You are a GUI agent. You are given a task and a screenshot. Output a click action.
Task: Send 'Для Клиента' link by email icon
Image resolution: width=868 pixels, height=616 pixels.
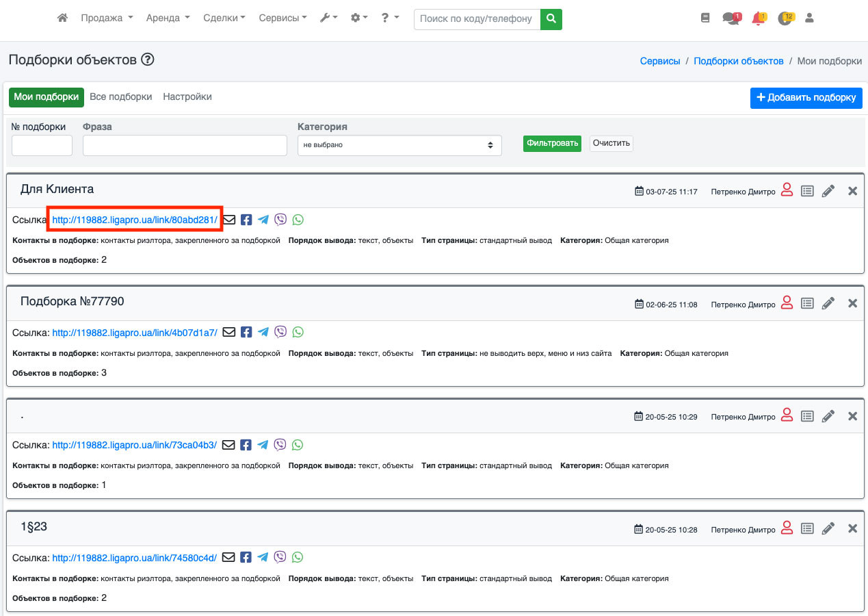229,220
